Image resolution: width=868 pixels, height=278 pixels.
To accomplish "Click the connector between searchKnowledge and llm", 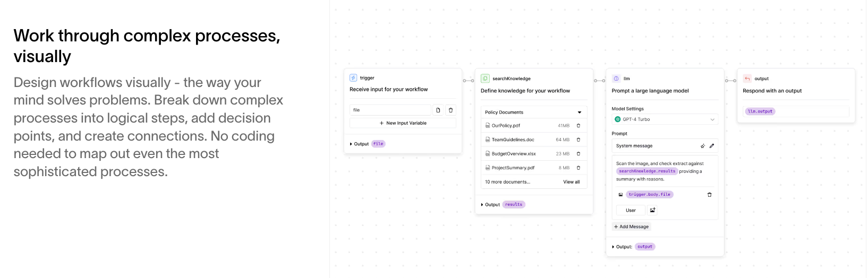I will click(600, 81).
